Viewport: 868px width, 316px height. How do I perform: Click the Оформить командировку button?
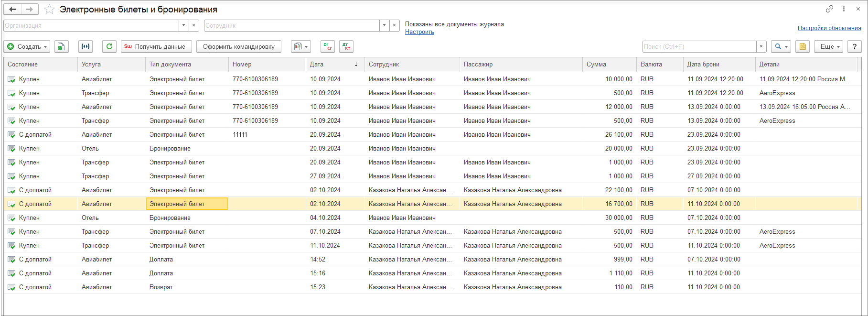click(238, 46)
